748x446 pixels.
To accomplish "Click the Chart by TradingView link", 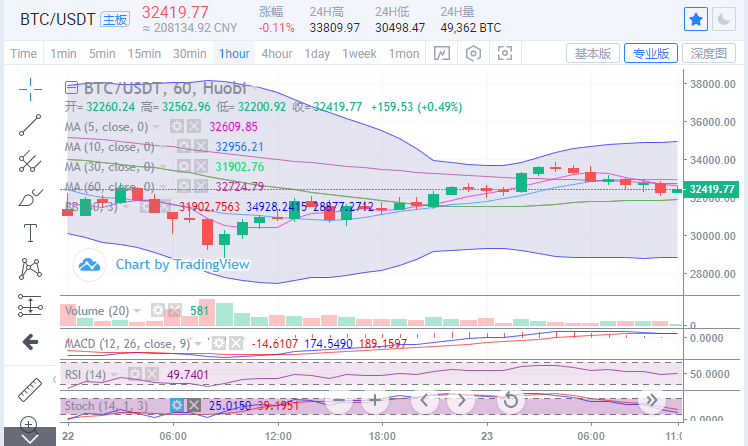I will tap(183, 264).
